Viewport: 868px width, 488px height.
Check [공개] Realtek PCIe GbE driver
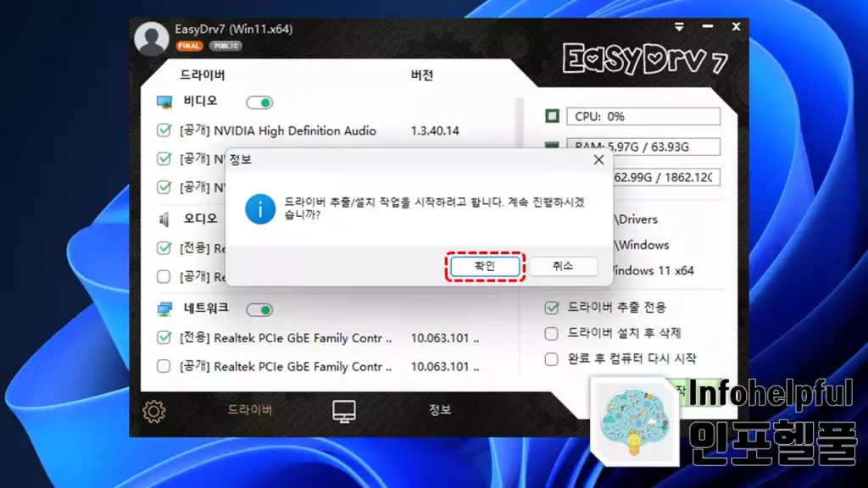tap(164, 366)
